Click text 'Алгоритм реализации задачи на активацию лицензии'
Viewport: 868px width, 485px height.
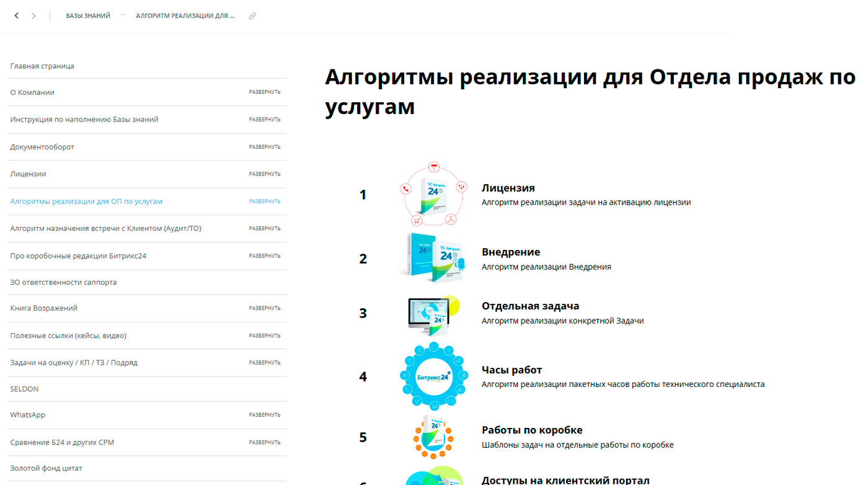tap(587, 202)
